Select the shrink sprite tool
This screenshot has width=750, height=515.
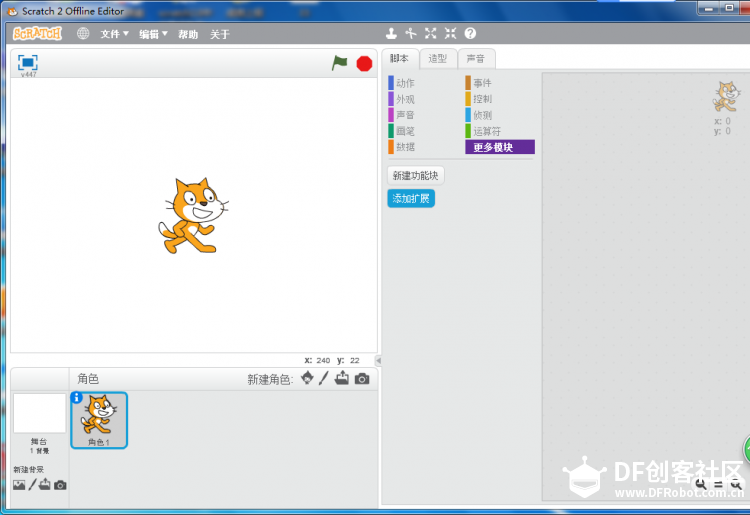(451, 33)
